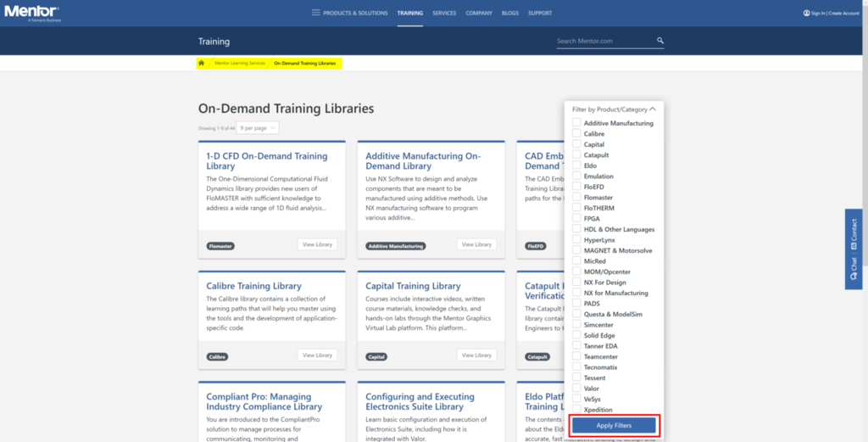Screen dimensions: 868x442
Task: Click the home breadcrumb icon
Action: click(x=202, y=63)
